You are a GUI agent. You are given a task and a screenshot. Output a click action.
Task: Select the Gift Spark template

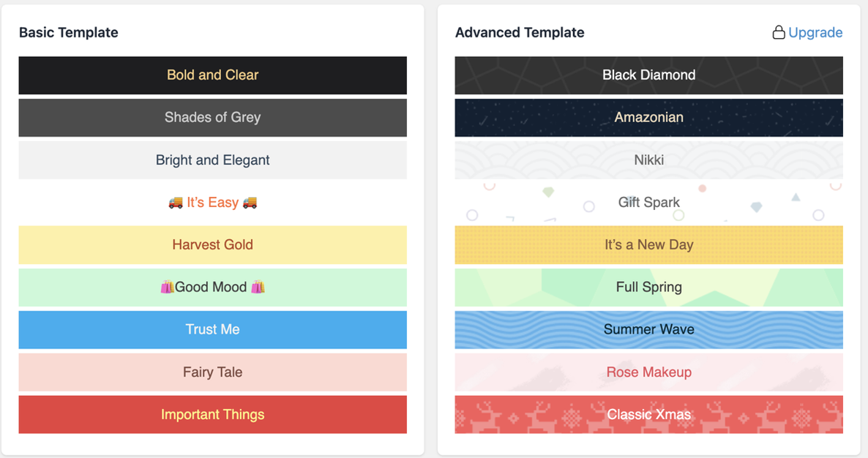pos(648,203)
